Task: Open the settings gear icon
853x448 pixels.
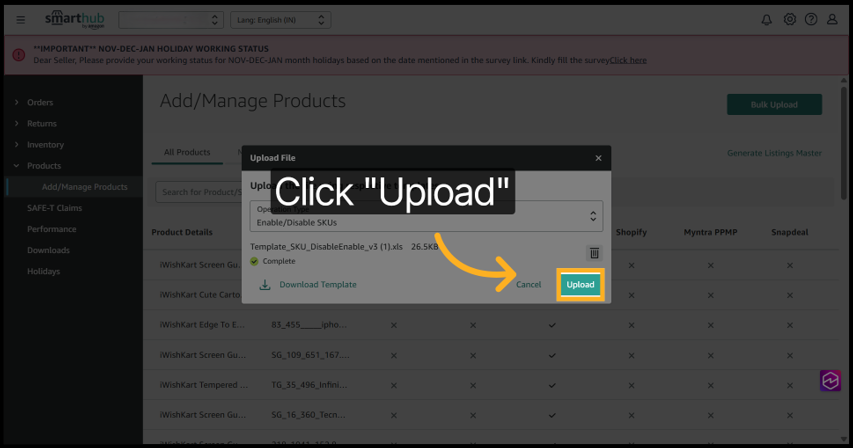Action: click(789, 20)
